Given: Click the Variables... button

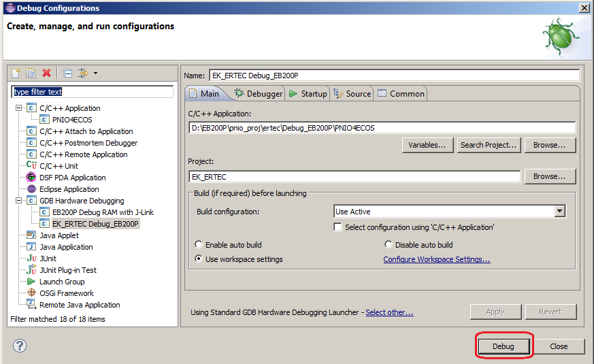Looking at the screenshot, I should (x=427, y=145).
